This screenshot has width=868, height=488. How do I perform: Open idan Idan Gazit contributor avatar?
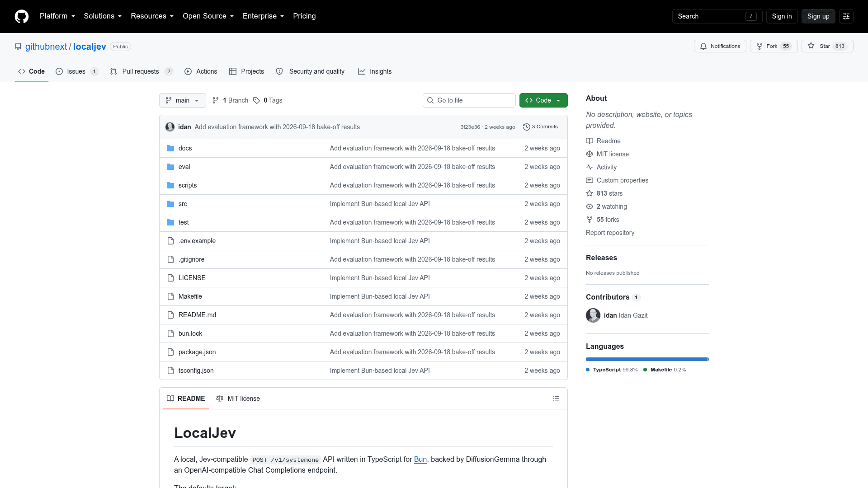pyautogui.click(x=593, y=315)
